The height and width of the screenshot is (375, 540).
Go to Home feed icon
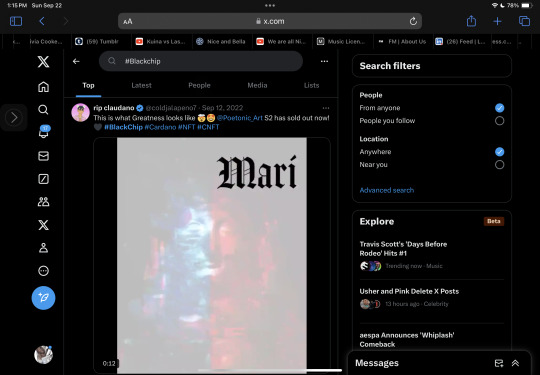[x=43, y=87]
